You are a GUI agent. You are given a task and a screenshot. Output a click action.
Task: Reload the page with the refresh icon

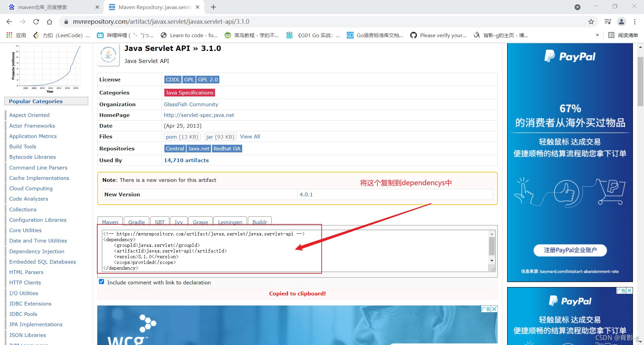[36, 22]
